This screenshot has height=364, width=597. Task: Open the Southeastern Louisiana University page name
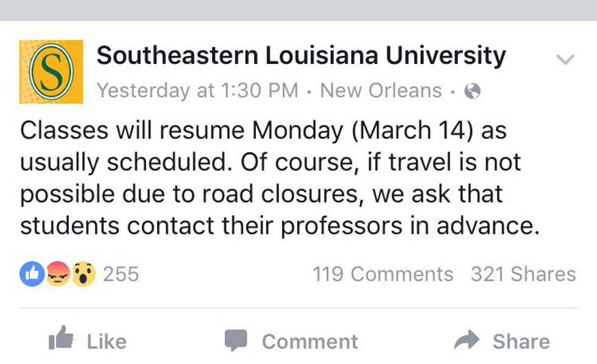301,56
